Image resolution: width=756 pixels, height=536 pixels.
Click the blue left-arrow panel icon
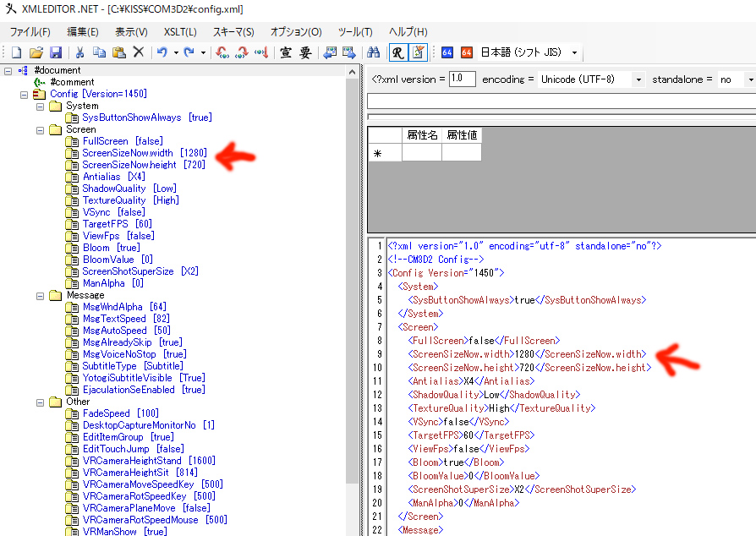pyautogui.click(x=330, y=52)
